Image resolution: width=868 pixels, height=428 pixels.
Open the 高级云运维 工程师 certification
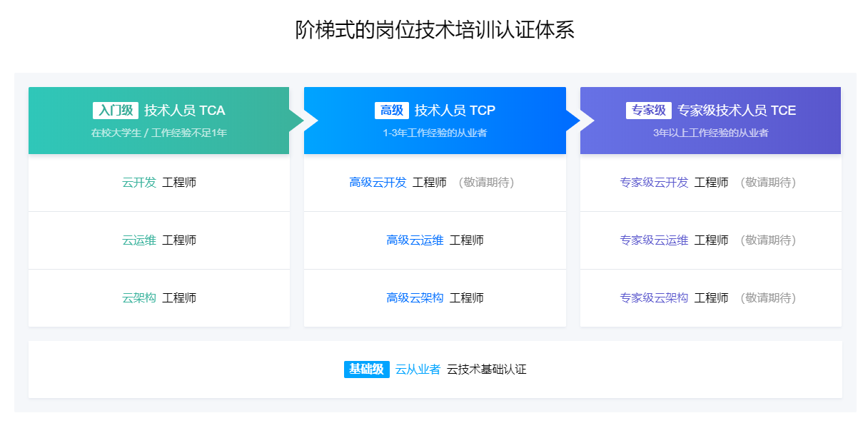[x=435, y=240]
